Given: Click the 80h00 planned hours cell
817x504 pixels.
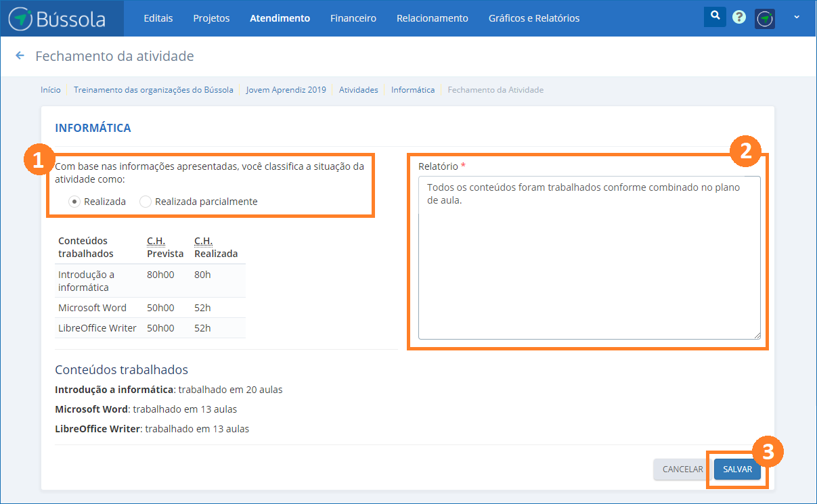Looking at the screenshot, I should click(x=160, y=275).
